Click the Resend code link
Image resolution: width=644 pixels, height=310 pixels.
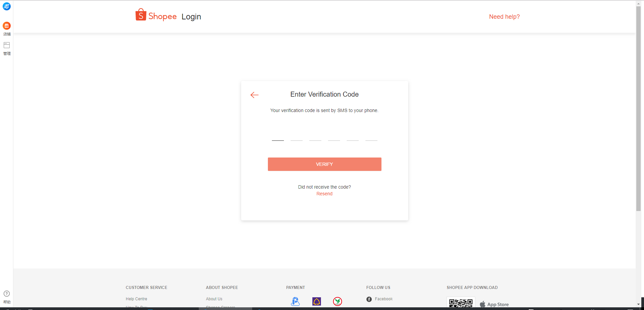pyautogui.click(x=324, y=194)
